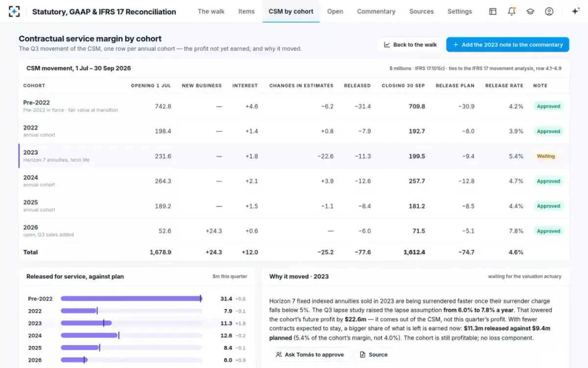Click the 199.5 closing value for 2023

pos(416,156)
